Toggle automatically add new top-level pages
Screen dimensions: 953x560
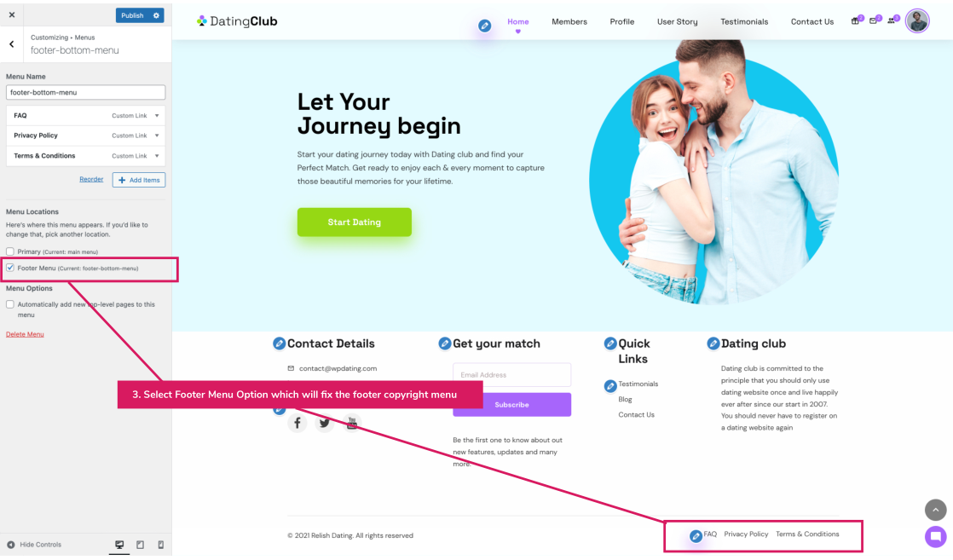point(10,304)
